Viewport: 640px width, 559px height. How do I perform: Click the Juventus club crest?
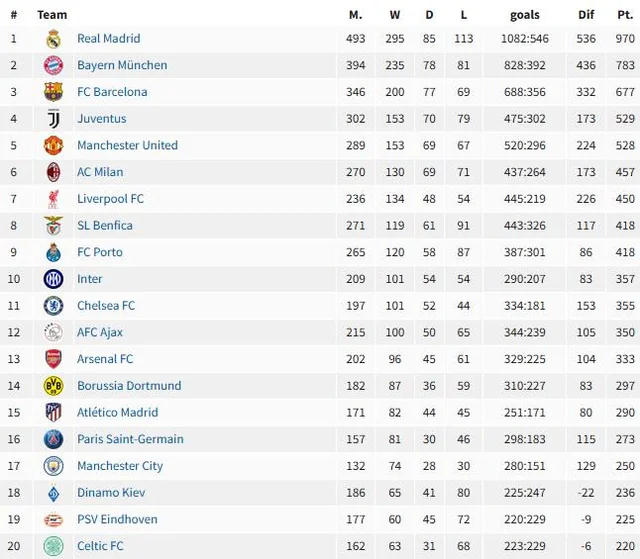53,119
